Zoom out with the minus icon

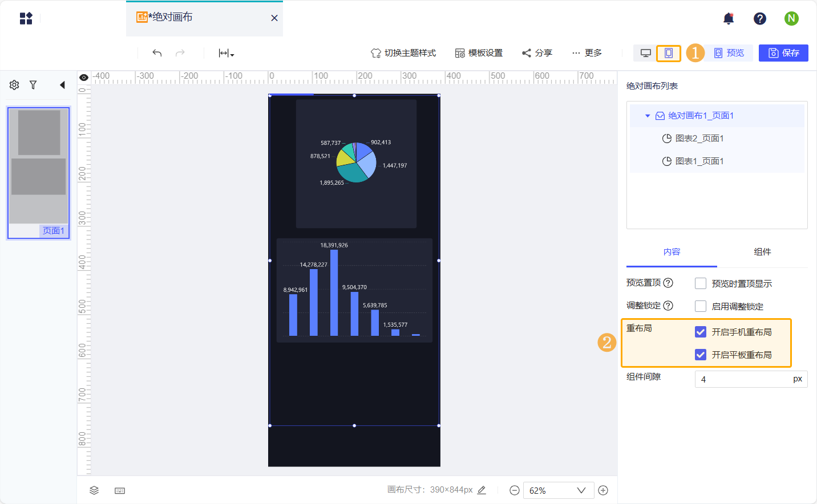tap(514, 490)
